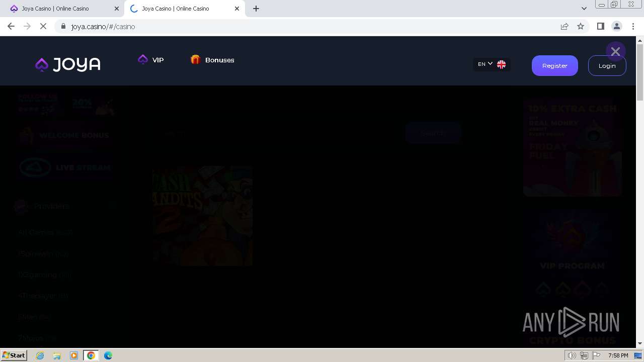Screen dimensions: 644x362
Task: Open a new browser tab
Action: [x=256, y=9]
